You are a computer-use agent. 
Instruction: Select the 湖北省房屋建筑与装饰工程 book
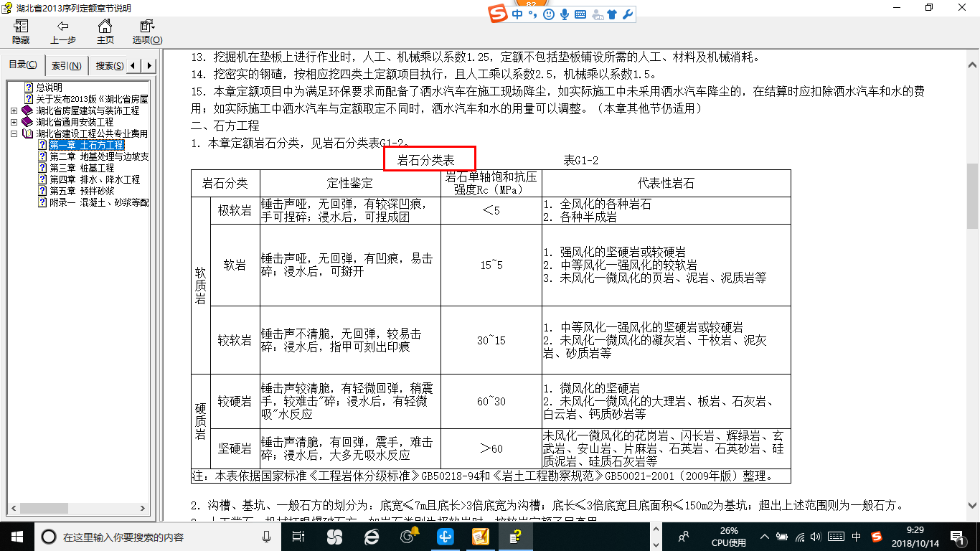(88, 110)
